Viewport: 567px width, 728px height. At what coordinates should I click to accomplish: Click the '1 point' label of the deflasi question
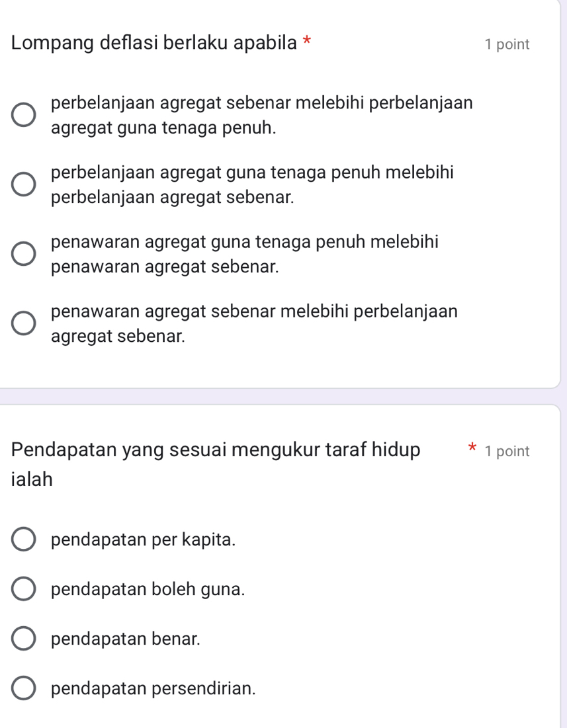point(507,45)
